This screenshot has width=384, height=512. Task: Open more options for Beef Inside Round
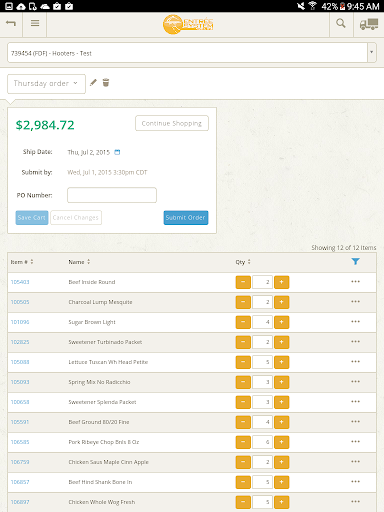click(355, 282)
